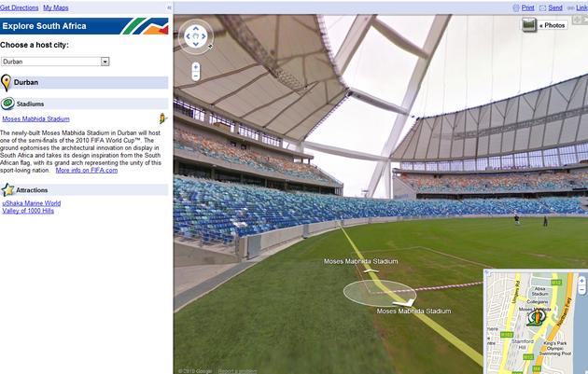The height and width of the screenshot is (374, 588).
Task: Pan Street View up with the compass arrow
Action: tap(196, 29)
